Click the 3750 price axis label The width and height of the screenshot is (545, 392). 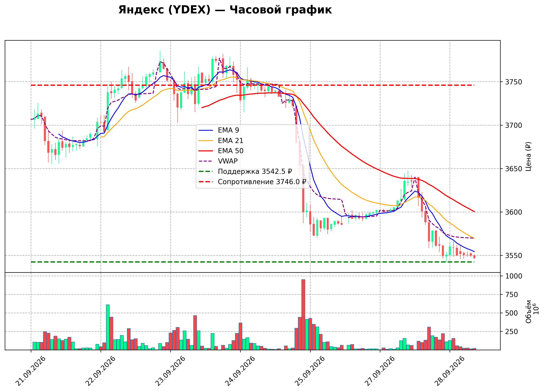pyautogui.click(x=514, y=82)
